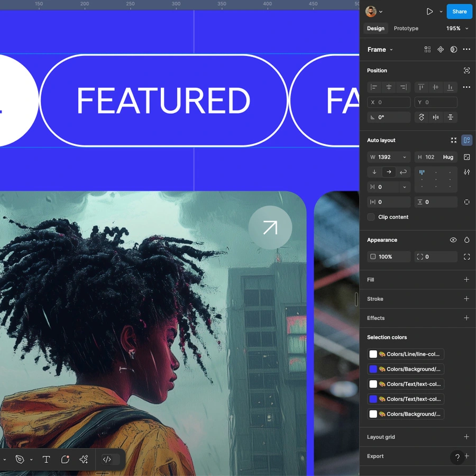Viewport: 476px width, 476px height.
Task: Click the individual corners icon
Action: (x=466, y=257)
